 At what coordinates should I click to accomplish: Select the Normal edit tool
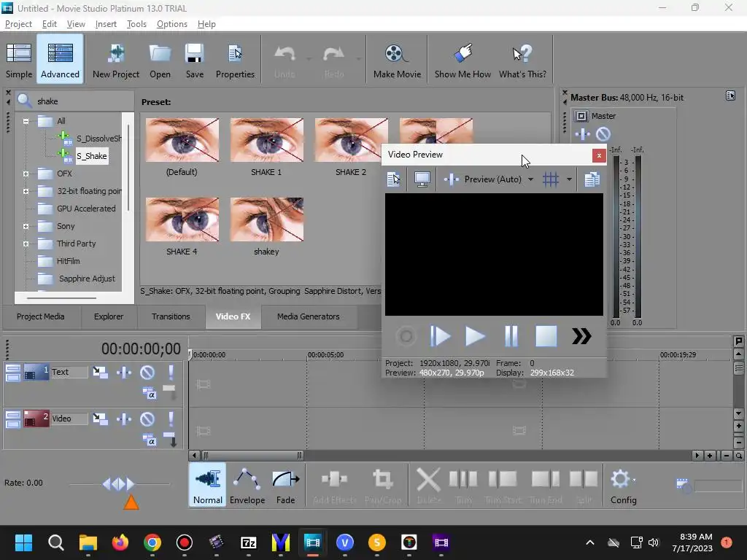(207, 486)
